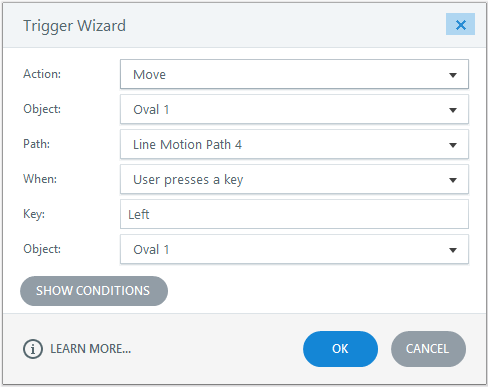Click the SHOW CONDITIONS button
Viewport: 488px width, 387px height.
[94, 291]
